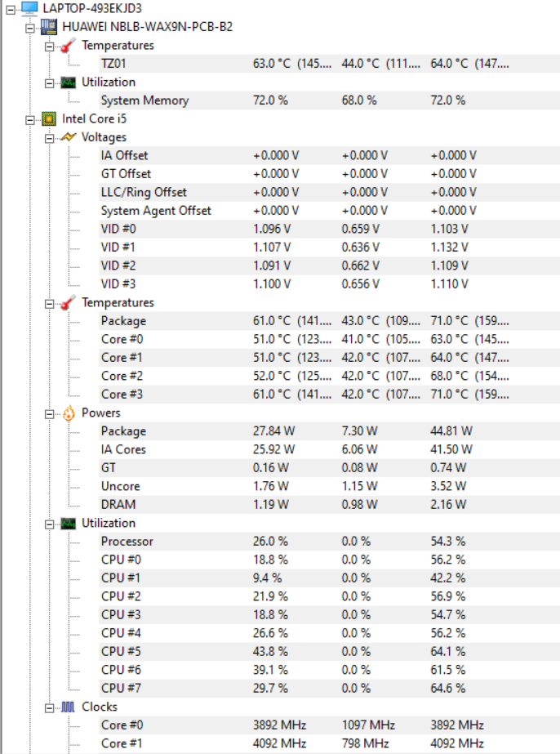560x754 pixels.
Task: Select the Core #0 temperature row
Action: 329,339
